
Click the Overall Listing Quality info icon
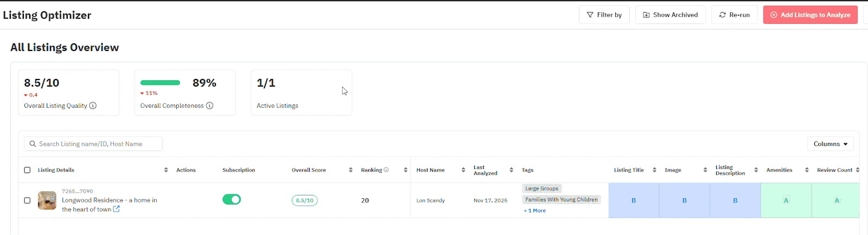click(x=93, y=106)
